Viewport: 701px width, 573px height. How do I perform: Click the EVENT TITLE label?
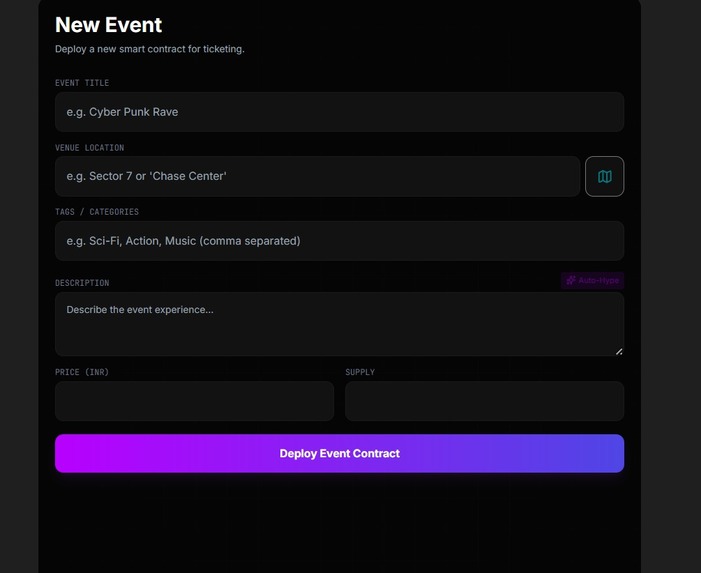tap(82, 83)
